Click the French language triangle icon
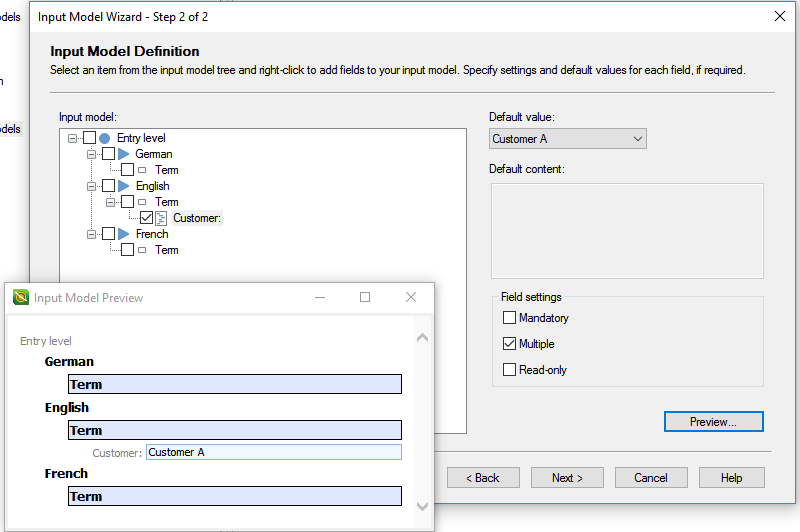Viewport: 800px width, 532px height. [x=124, y=234]
